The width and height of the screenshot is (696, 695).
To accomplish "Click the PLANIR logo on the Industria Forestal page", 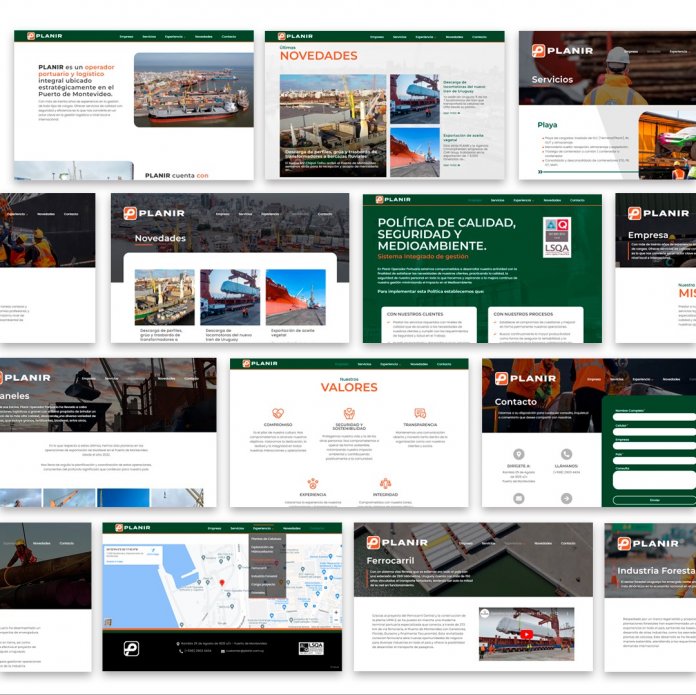I will (648, 543).
